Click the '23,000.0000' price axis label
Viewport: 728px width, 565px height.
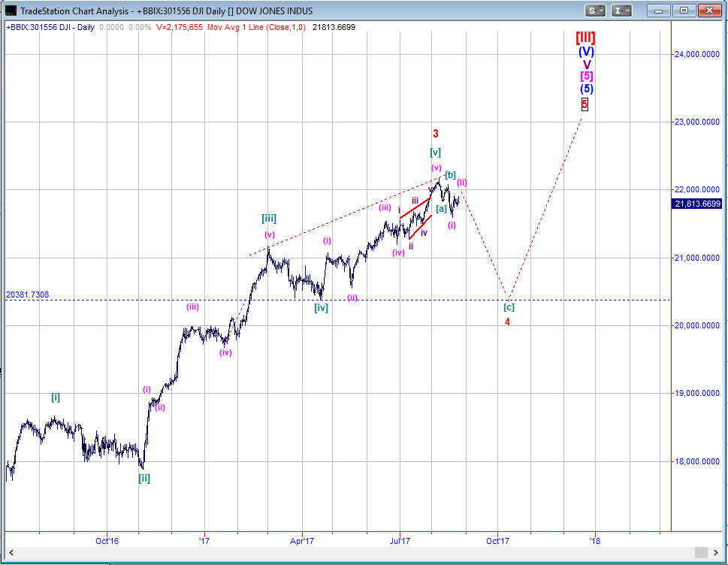pos(697,122)
